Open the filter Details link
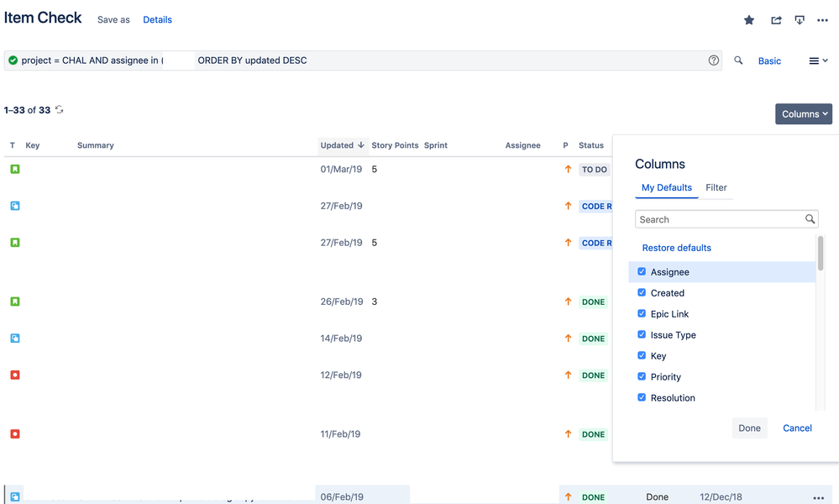 pyautogui.click(x=157, y=20)
